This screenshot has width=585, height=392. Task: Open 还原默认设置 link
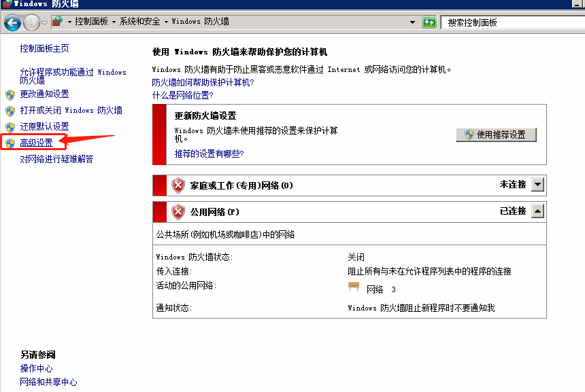(x=44, y=126)
